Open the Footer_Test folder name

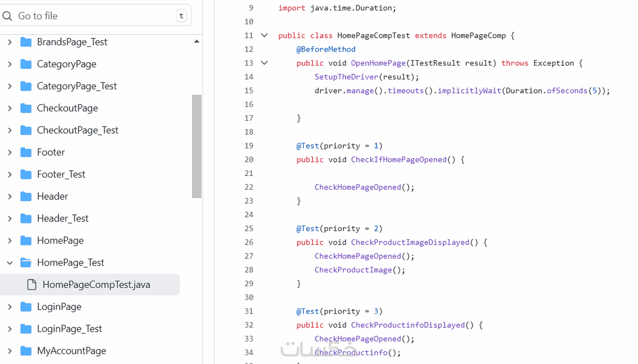tap(61, 174)
